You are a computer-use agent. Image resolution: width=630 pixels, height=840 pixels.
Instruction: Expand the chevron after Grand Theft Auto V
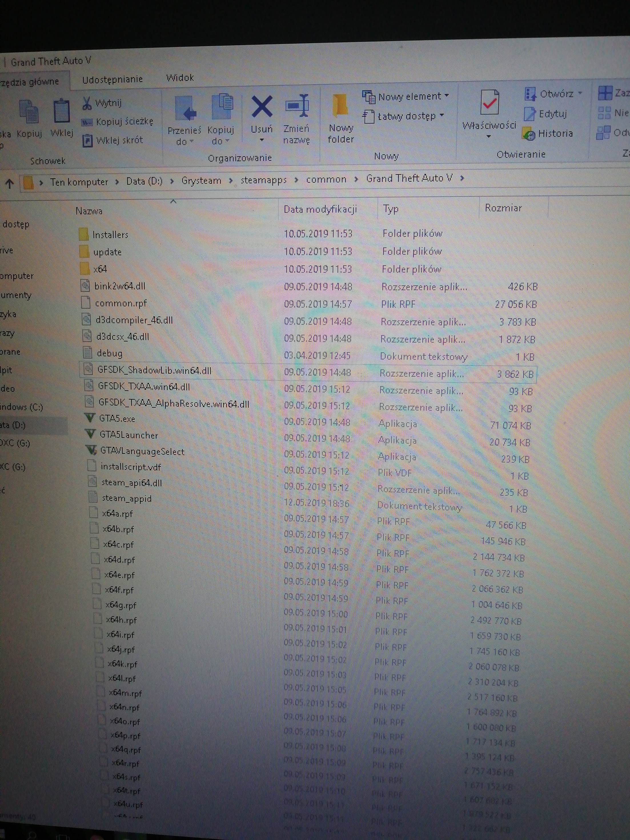pos(462,178)
